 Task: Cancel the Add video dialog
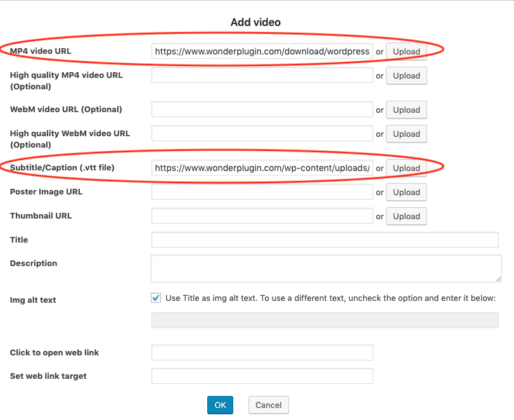tap(269, 405)
